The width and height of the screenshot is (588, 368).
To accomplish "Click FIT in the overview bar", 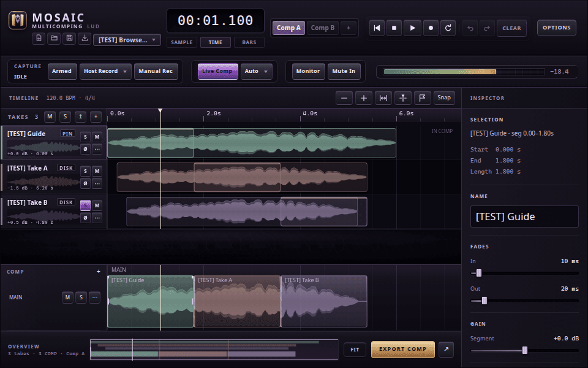I will pyautogui.click(x=355, y=350).
